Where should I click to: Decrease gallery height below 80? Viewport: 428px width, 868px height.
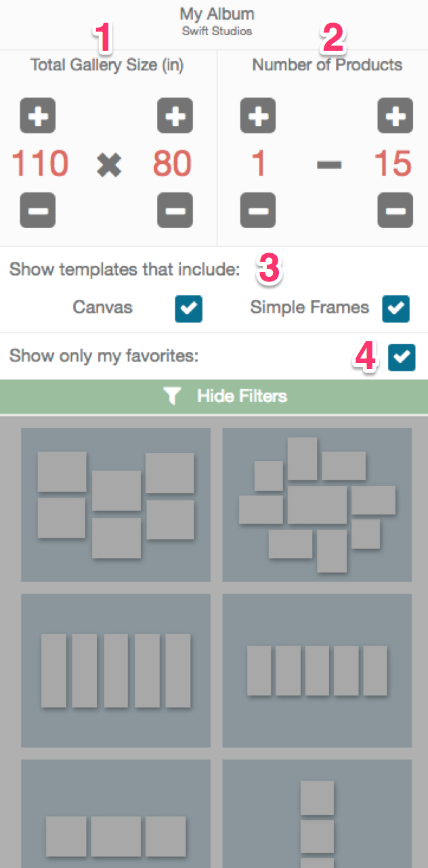coord(175,210)
